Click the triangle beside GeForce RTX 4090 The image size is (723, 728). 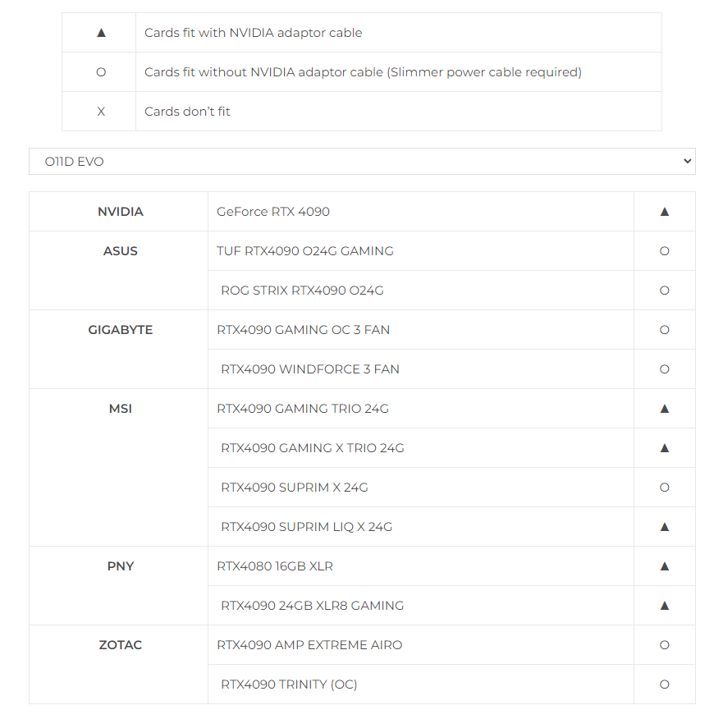[665, 212]
